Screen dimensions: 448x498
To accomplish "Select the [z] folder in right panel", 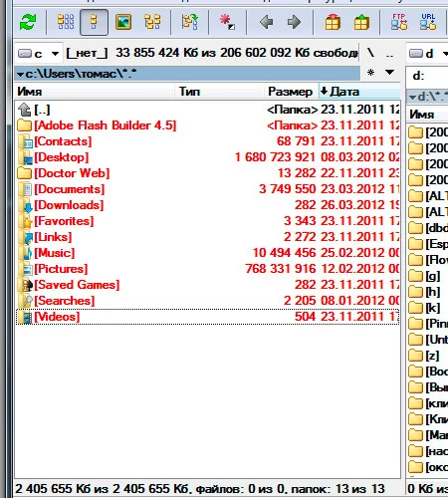I will (x=428, y=356).
